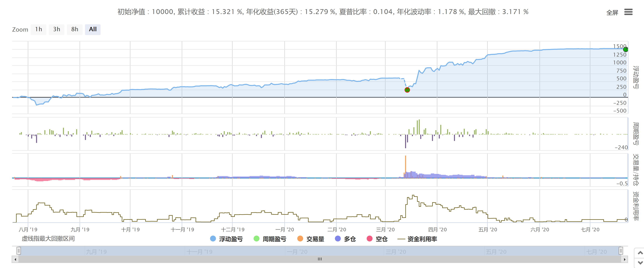
Task: Click the green end marker on equity curve
Action: [625, 49]
